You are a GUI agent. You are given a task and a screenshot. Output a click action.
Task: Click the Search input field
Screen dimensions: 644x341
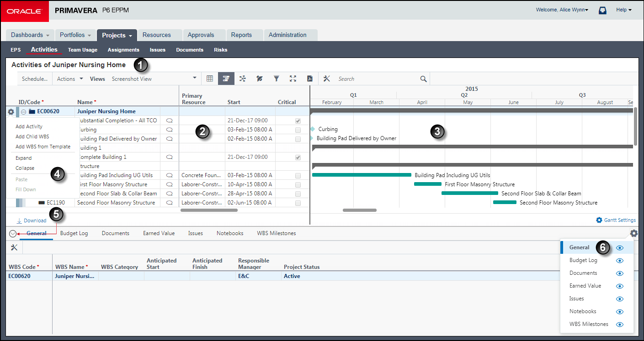(x=377, y=79)
